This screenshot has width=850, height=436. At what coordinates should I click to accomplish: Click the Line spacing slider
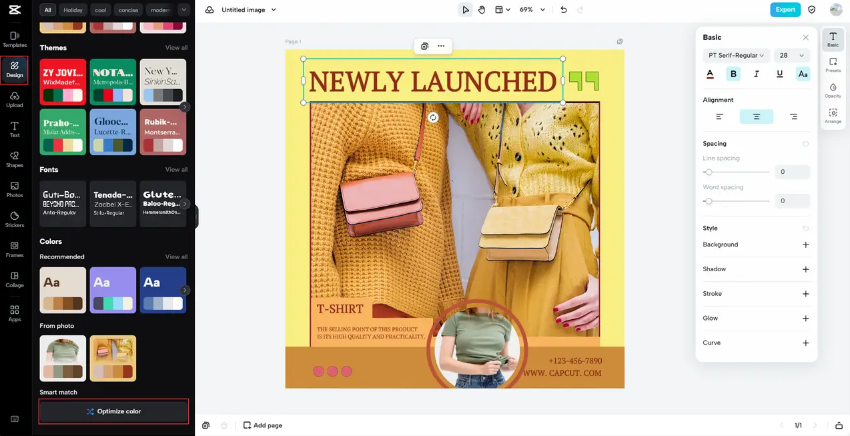point(736,172)
